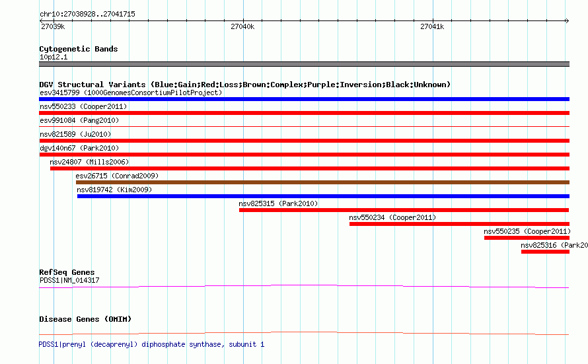Open the esv3415799 (1000GenomesConsortiumPilotProject) label
This screenshot has width=588, height=364.
coord(131,92)
